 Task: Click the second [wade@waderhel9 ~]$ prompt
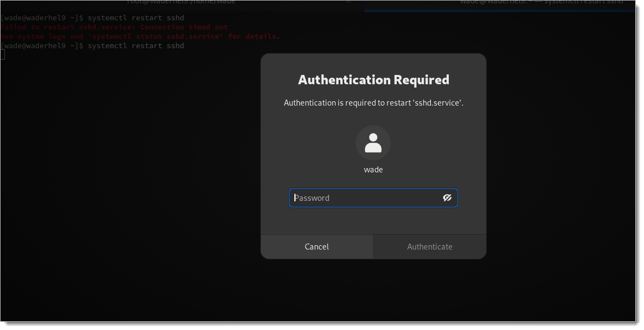pos(42,45)
